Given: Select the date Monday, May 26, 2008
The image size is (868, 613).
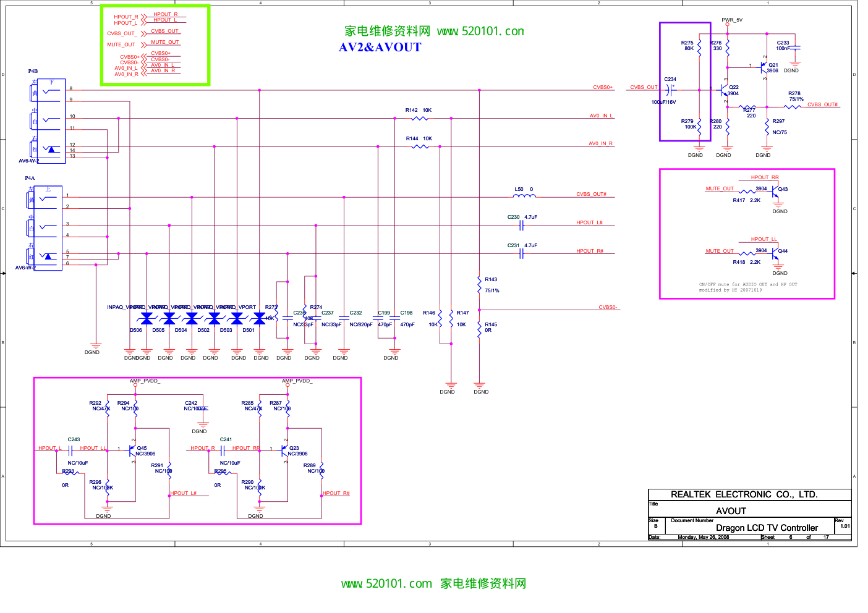Looking at the screenshot, I should pyautogui.click(x=704, y=537).
